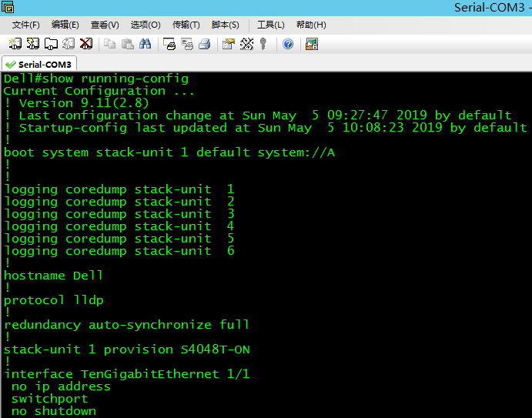Image resolution: width=532 pixels, height=418 pixels.
Task: Click 'logging coredump stack-unit 1' line
Action: click(119, 189)
